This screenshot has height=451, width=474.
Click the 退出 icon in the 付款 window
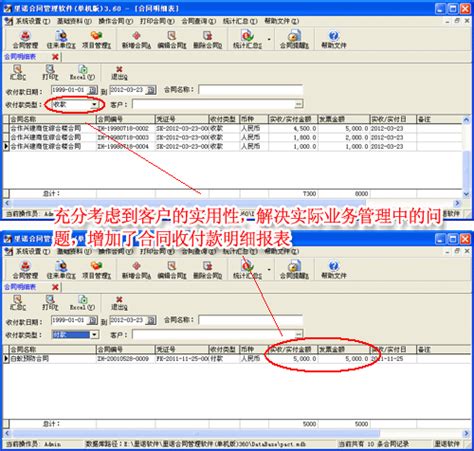click(x=119, y=303)
